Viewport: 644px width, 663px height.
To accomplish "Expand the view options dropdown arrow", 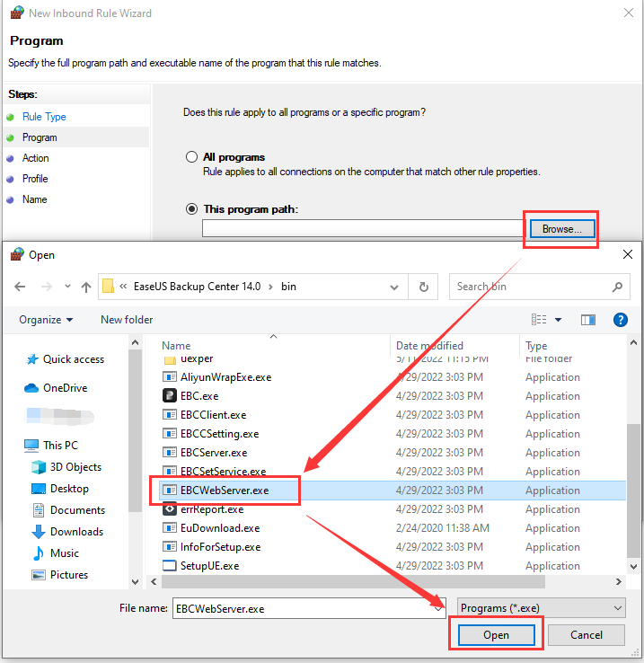I will [558, 320].
